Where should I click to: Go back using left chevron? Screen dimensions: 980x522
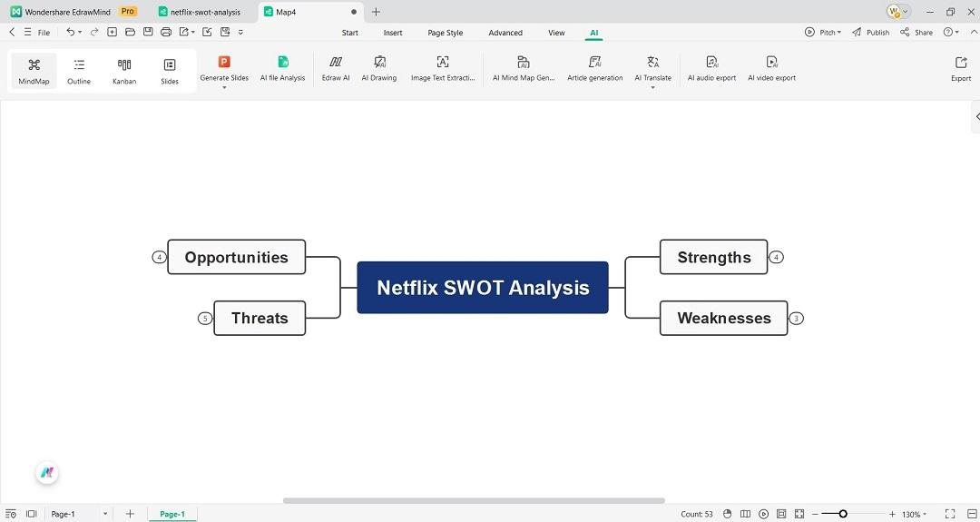pyautogui.click(x=12, y=32)
